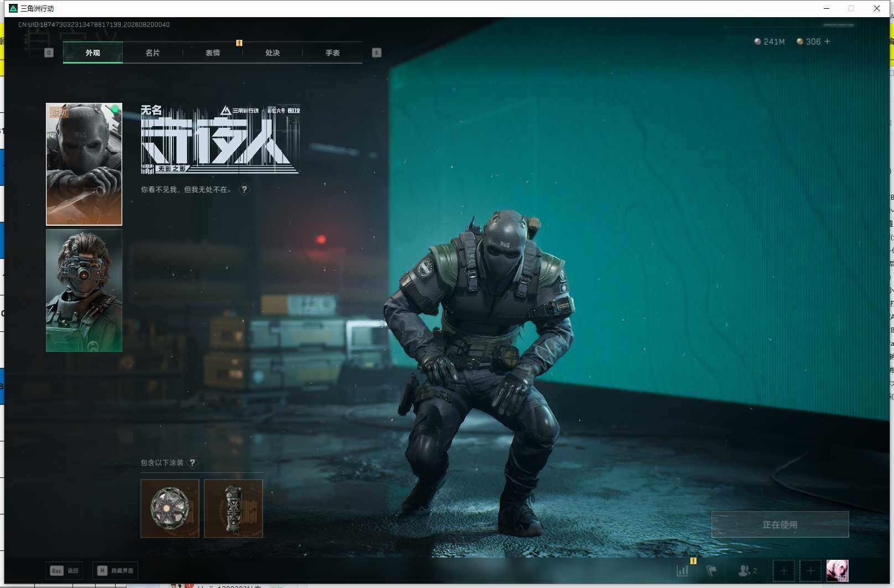Add currency with the plus icon
The height and width of the screenshot is (588, 894).
827,41
